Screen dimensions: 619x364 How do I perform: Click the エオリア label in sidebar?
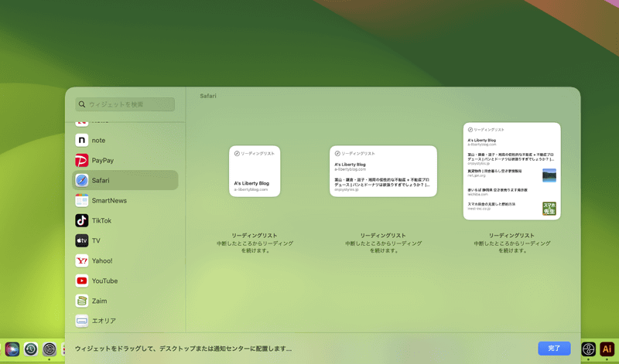tap(104, 321)
